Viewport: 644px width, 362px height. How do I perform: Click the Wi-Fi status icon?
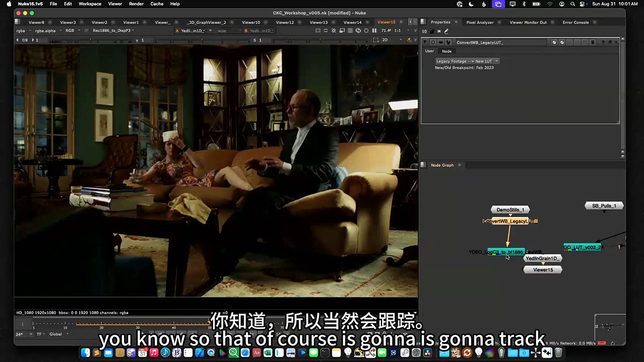tap(550, 4)
